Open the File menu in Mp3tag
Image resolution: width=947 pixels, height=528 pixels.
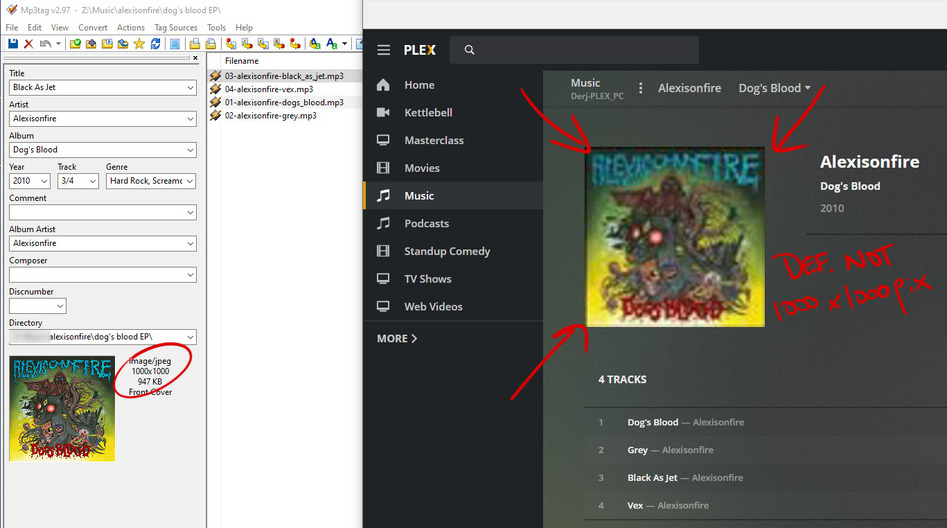coord(11,28)
